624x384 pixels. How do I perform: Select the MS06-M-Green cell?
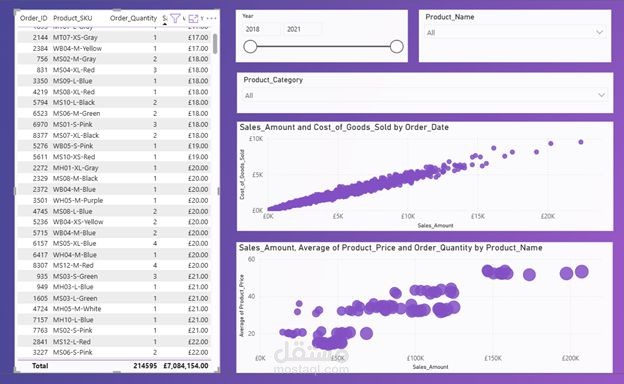[x=76, y=113]
